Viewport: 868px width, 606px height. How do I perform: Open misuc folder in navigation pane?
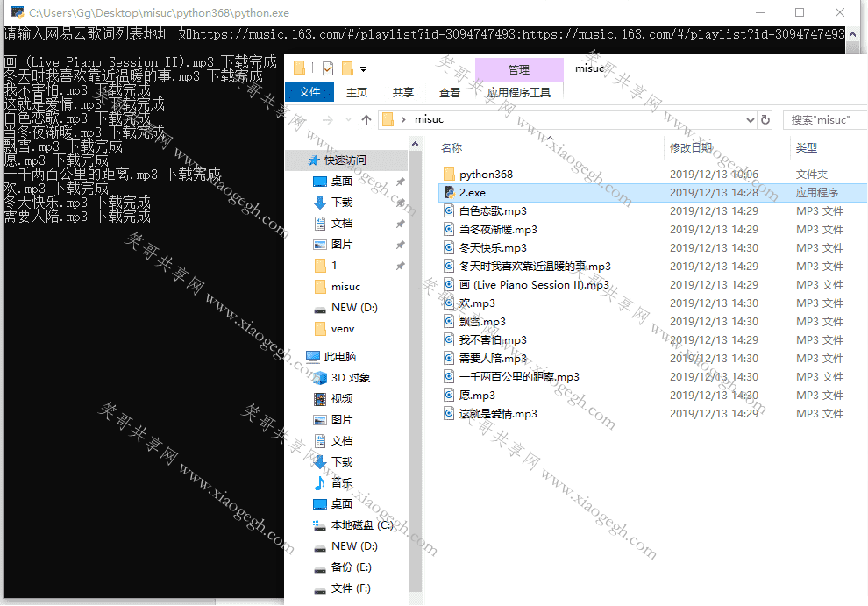click(345, 287)
